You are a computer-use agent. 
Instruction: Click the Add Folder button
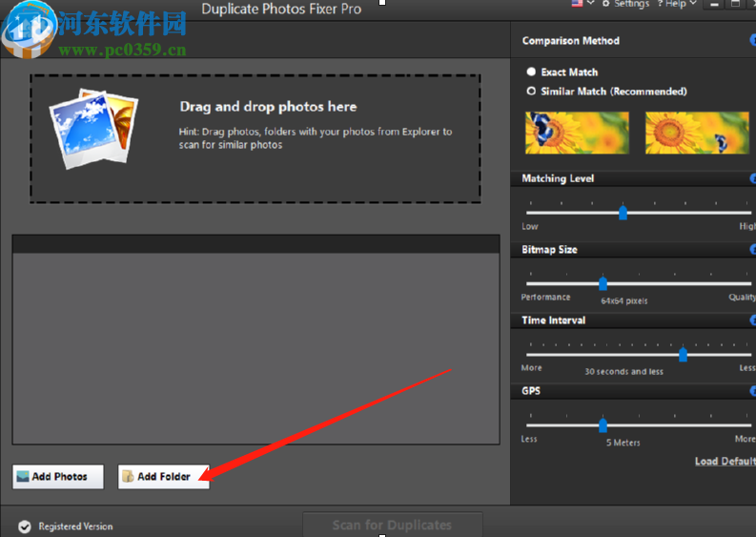[x=163, y=477]
